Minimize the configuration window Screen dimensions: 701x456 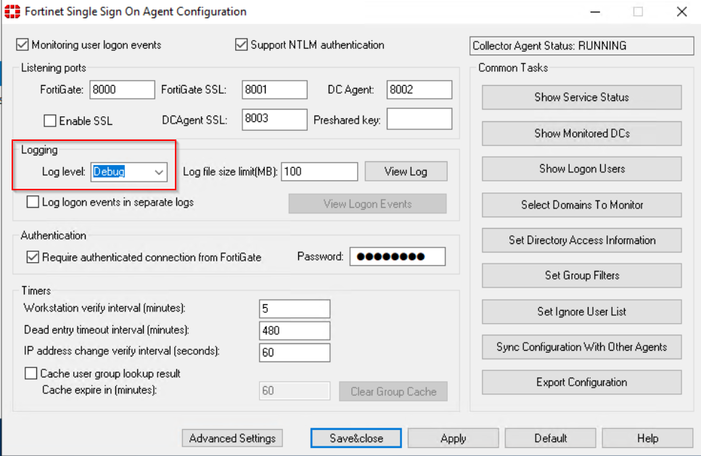595,12
